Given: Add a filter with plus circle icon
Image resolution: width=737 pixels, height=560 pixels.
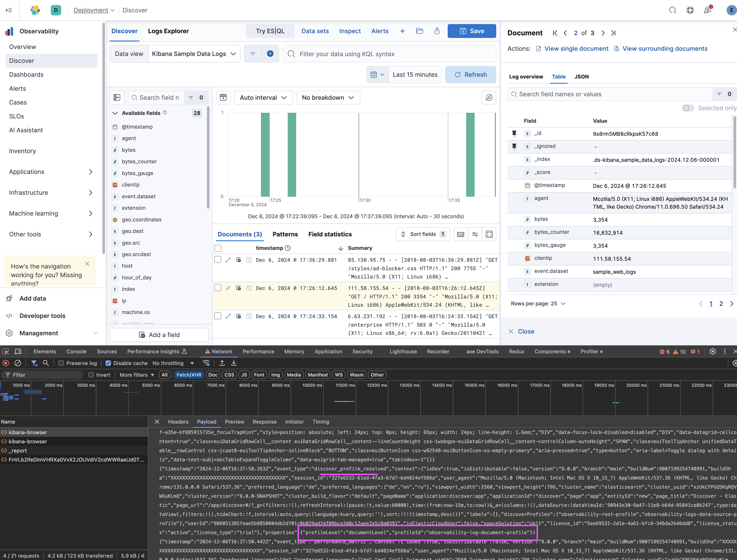Looking at the screenshot, I should pyautogui.click(x=270, y=54).
